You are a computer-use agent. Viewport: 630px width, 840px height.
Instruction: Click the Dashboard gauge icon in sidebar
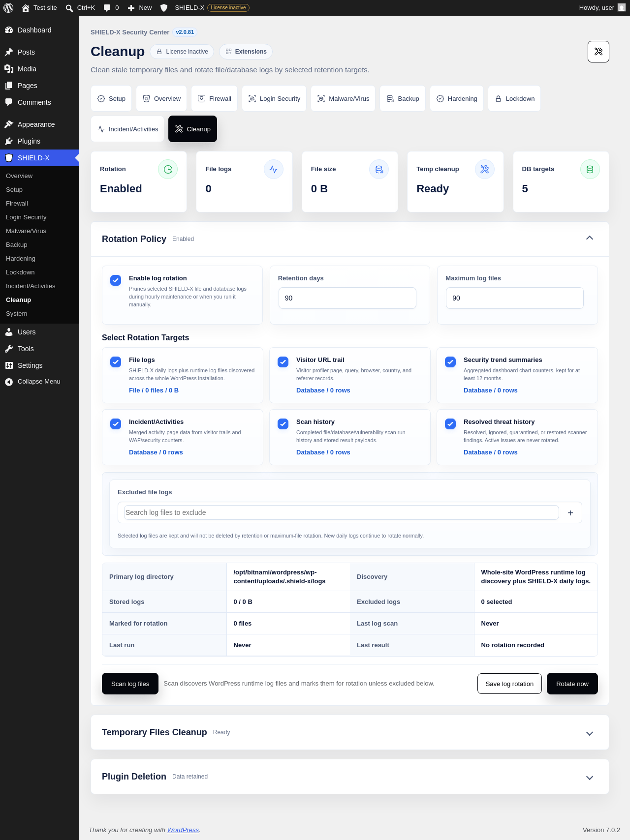pyautogui.click(x=9, y=30)
